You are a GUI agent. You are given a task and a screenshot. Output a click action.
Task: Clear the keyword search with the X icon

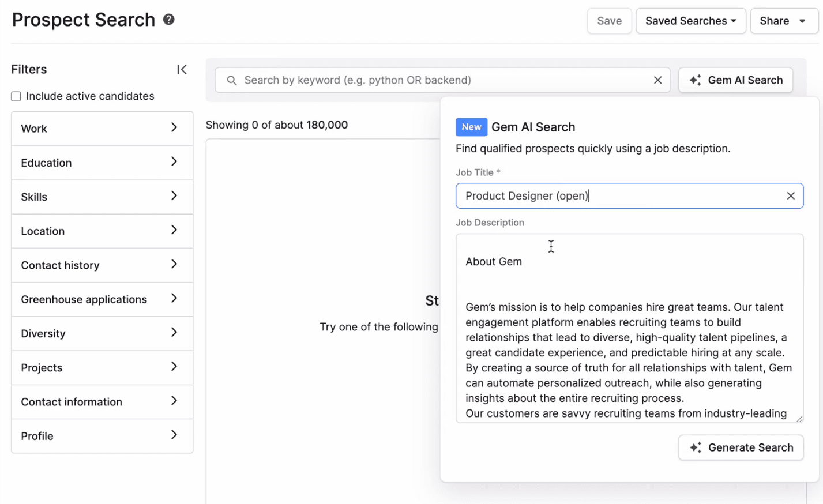[657, 80]
